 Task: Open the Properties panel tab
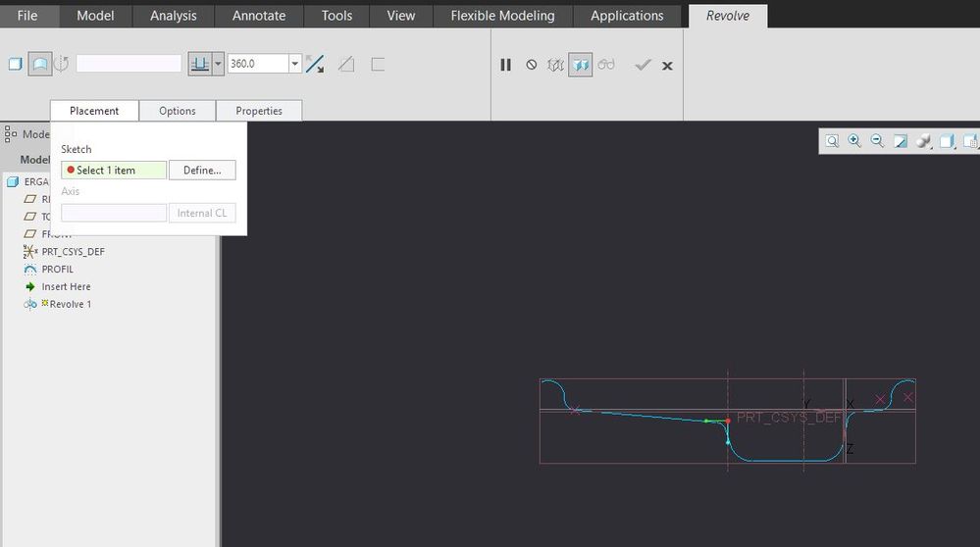(x=259, y=111)
